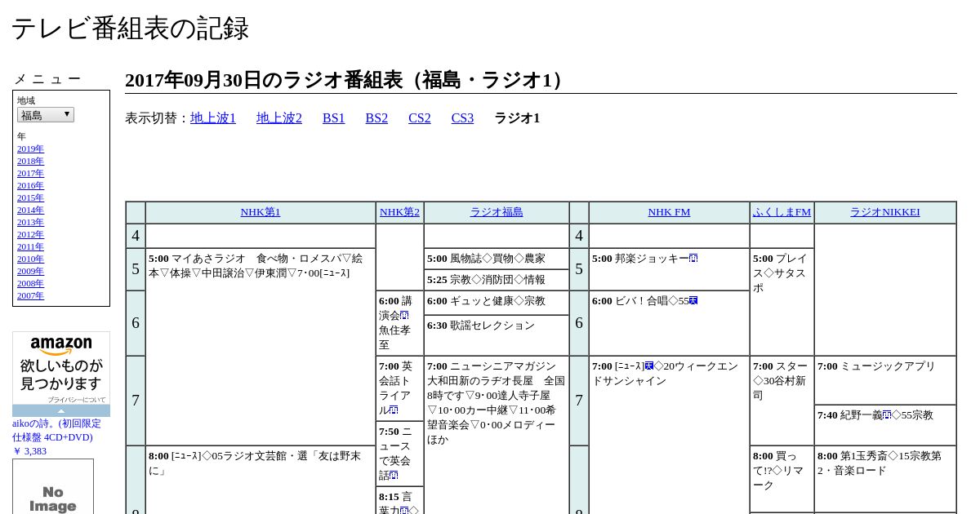The image size is (980, 514).
Task: Click the icon after 6:00 講演会
Action: coord(404,315)
